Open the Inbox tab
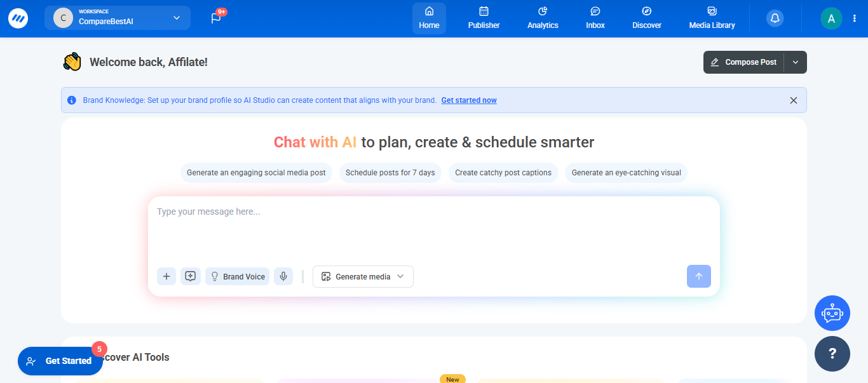Screen dimensions: 868x383 tap(595, 18)
